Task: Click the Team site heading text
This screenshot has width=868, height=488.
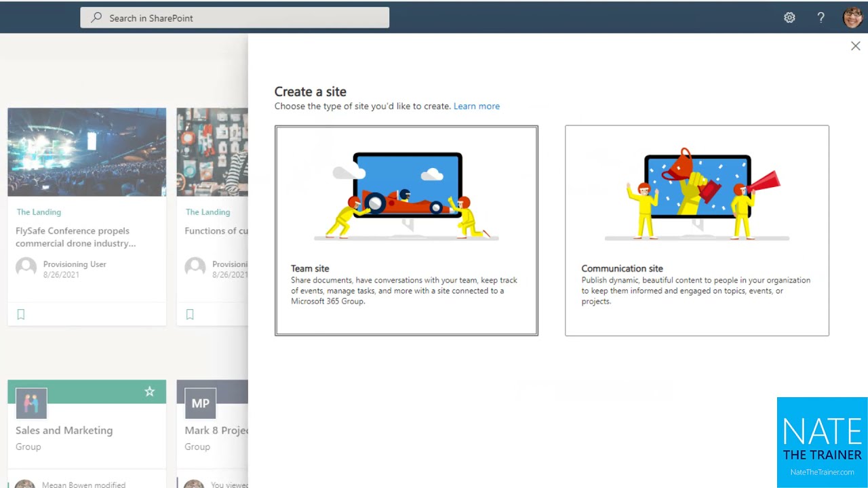Action: coord(310,268)
